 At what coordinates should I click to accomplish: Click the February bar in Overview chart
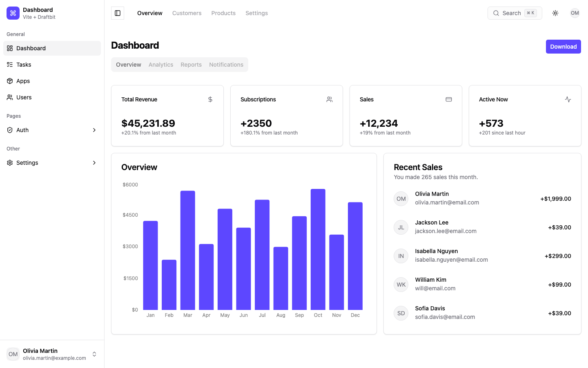pyautogui.click(x=169, y=285)
